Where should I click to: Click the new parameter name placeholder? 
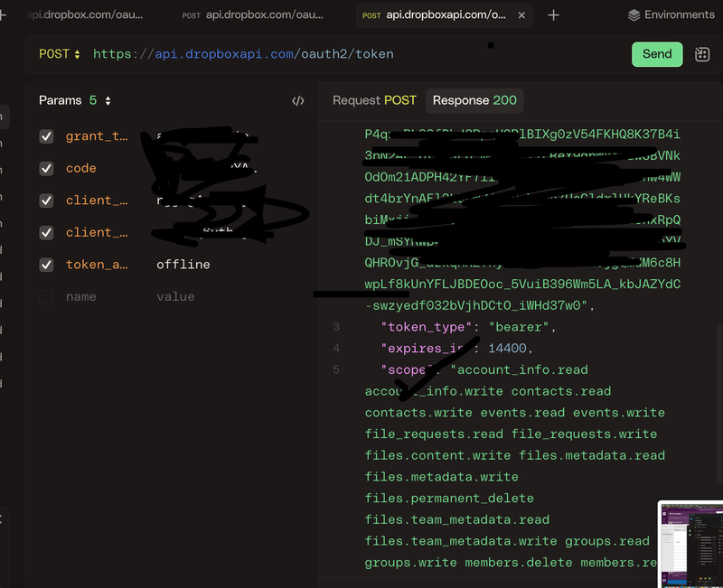click(81, 297)
